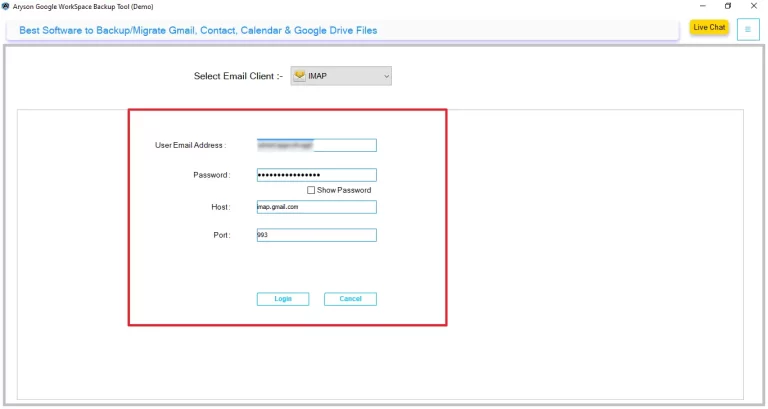This screenshot has height=409, width=768.
Task: Click into the Password field
Action: [316, 175]
